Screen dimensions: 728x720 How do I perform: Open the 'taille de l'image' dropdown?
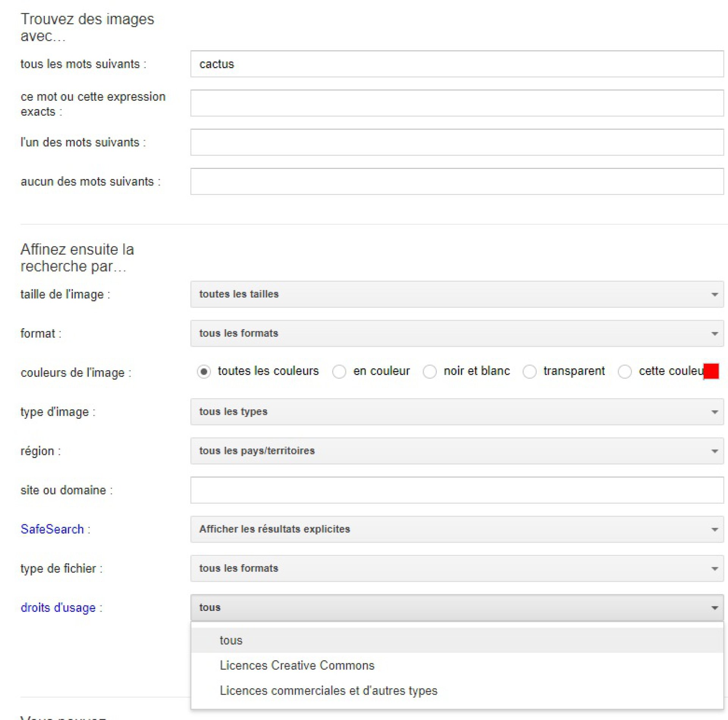pos(457,294)
